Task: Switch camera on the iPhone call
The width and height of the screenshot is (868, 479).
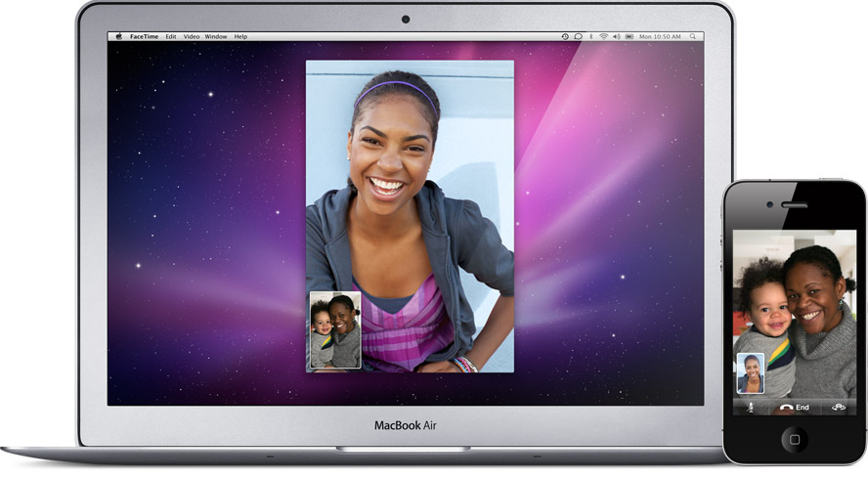Action: point(838,407)
